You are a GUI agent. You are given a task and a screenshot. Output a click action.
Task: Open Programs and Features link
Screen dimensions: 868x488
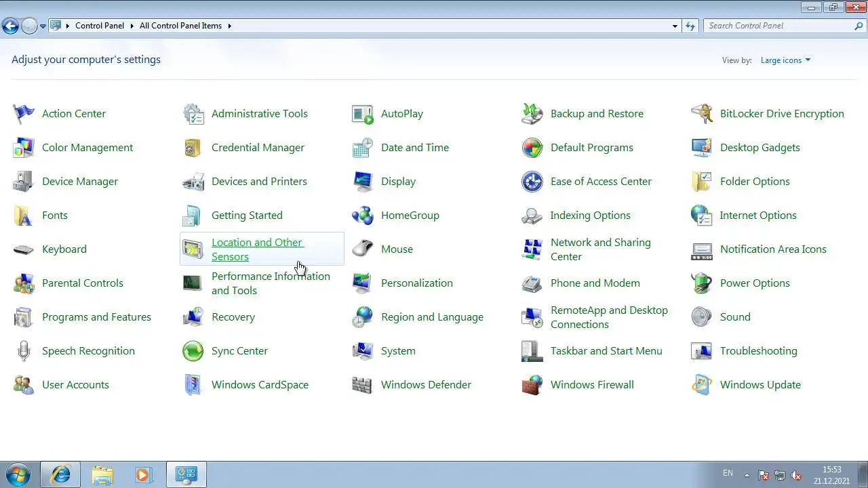click(x=96, y=317)
